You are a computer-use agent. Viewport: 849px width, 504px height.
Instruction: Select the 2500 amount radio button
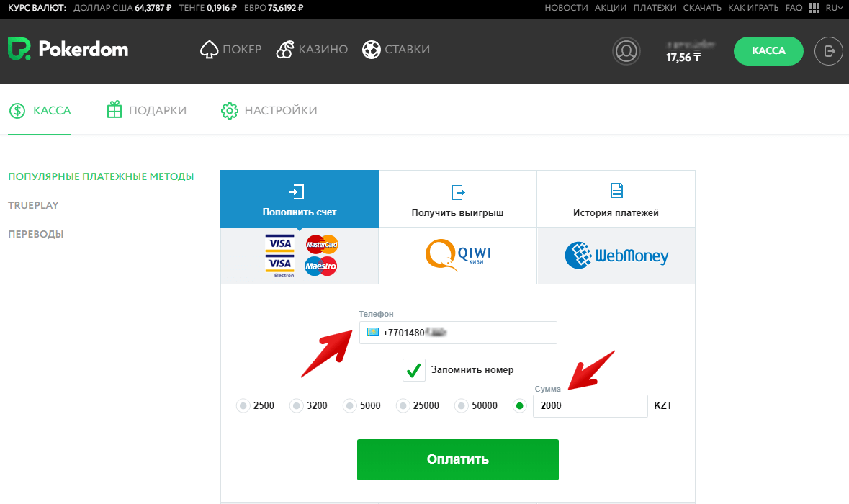pos(243,406)
